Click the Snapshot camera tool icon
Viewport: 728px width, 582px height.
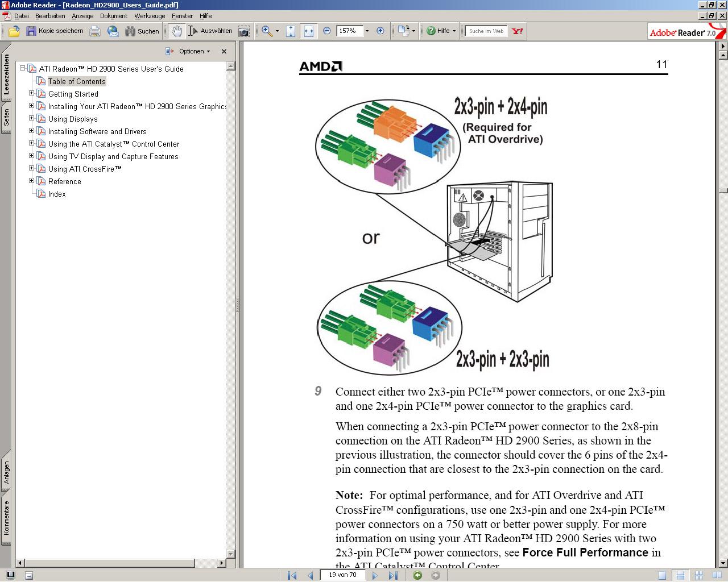point(243,31)
